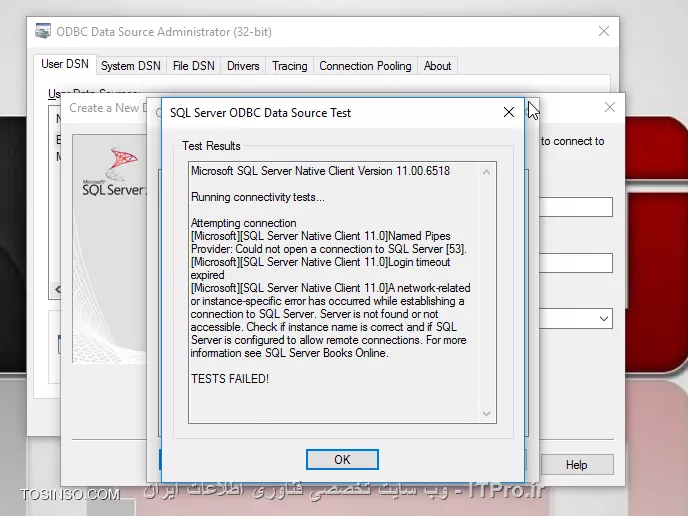
Task: Click the "Running connectivity tests..." line
Action: [x=258, y=197]
